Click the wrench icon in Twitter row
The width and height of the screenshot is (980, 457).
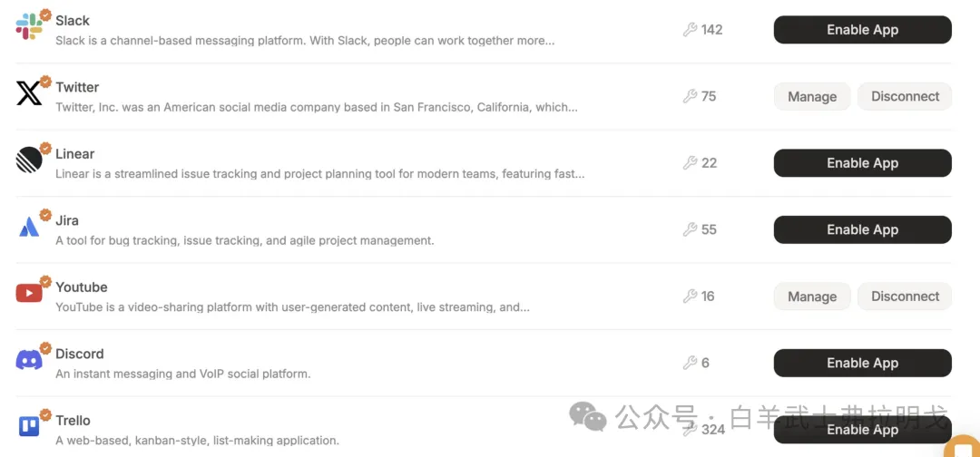tap(691, 96)
